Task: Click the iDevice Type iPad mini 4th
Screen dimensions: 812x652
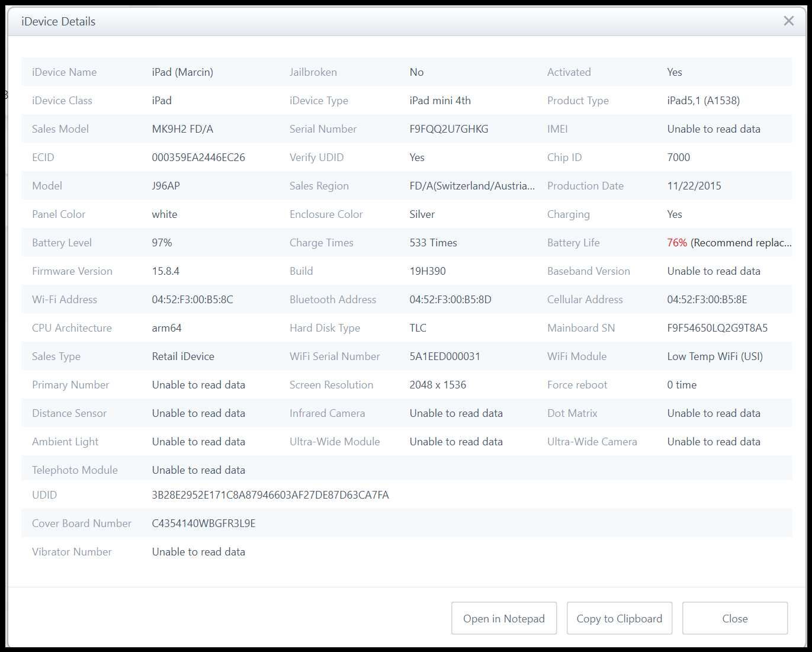Action: click(x=440, y=101)
